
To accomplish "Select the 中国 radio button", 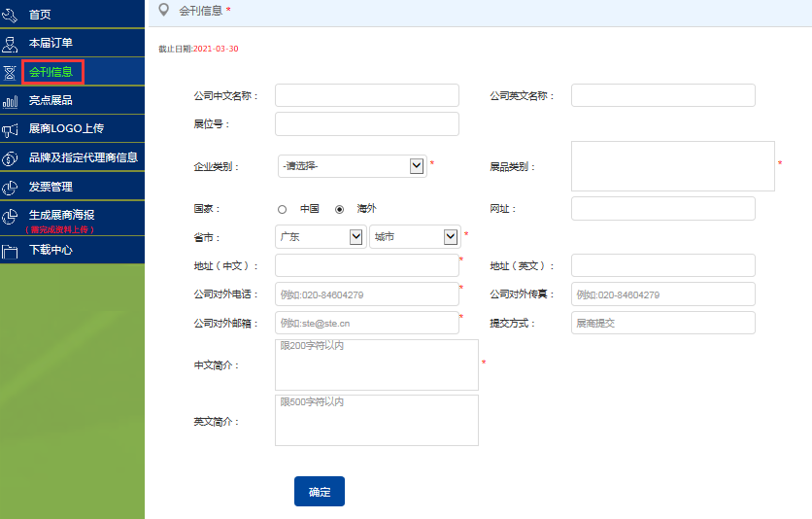I will point(283,209).
